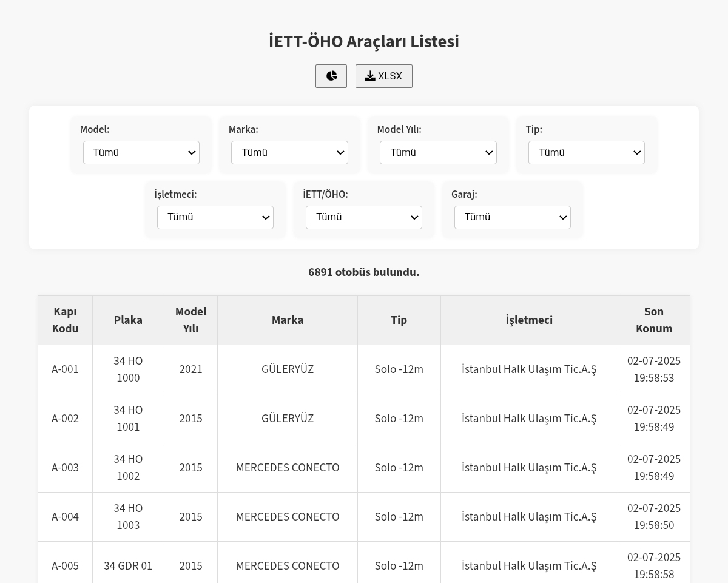Click door code A-004 cell
728x583 pixels.
[65, 517]
